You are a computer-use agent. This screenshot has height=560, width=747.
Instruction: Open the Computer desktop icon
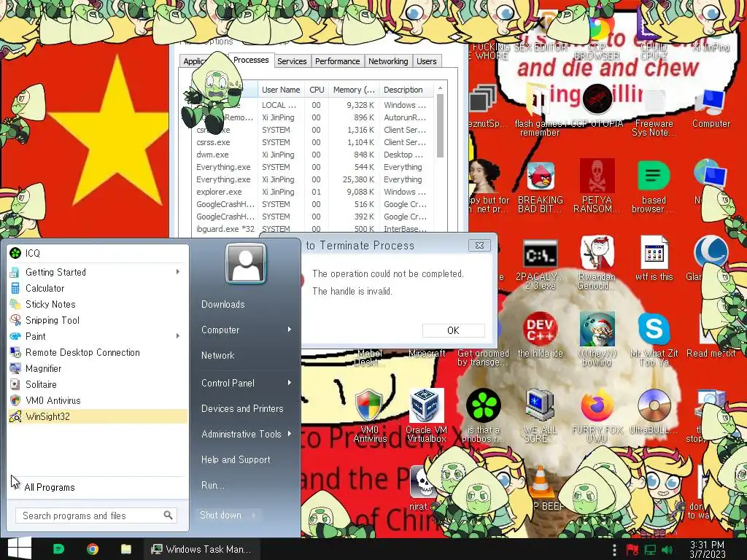point(711,109)
